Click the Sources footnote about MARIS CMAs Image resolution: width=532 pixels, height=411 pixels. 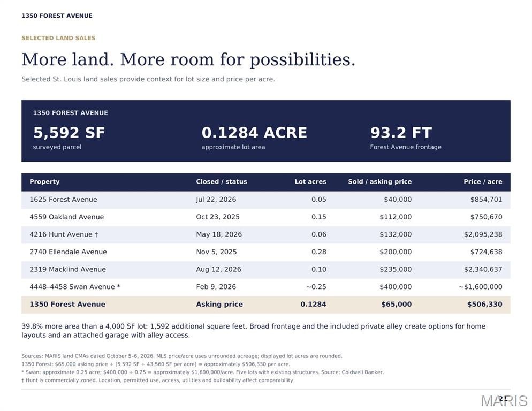coord(182,356)
